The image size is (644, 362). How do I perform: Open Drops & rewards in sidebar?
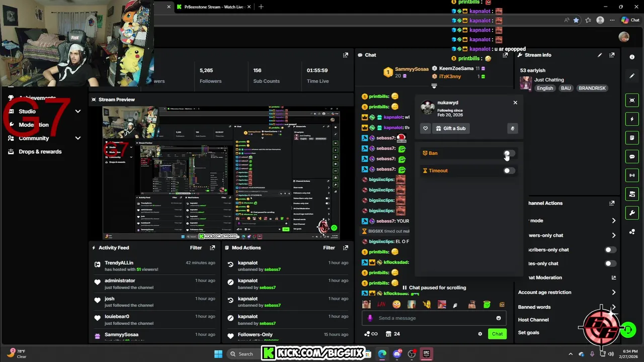click(x=40, y=151)
